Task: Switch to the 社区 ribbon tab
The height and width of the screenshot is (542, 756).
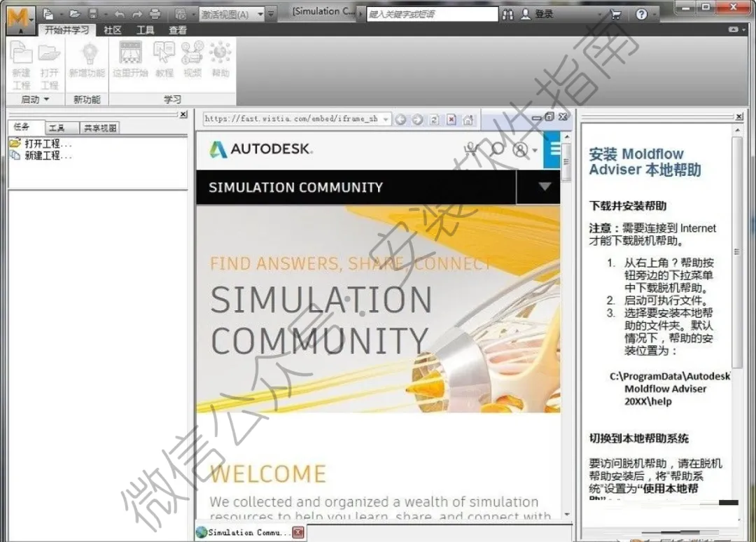Action: click(x=112, y=30)
